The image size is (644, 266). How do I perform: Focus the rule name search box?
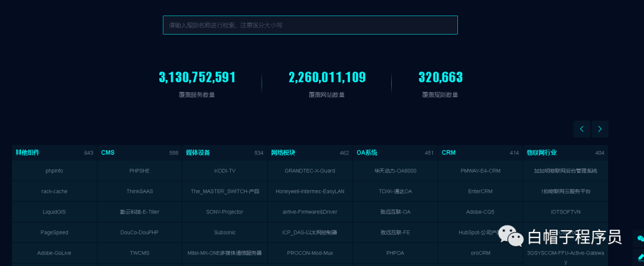pyautogui.click(x=310, y=25)
